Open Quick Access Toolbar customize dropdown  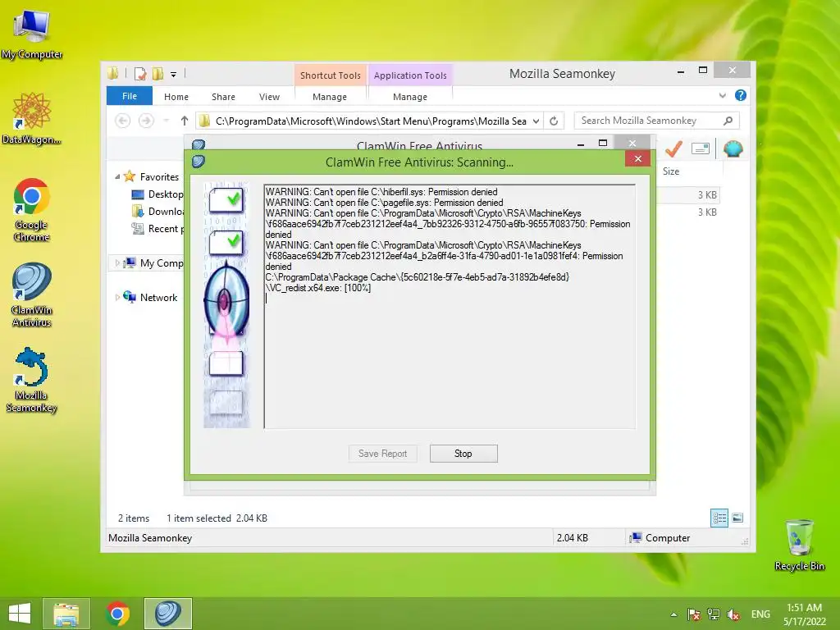(x=174, y=75)
